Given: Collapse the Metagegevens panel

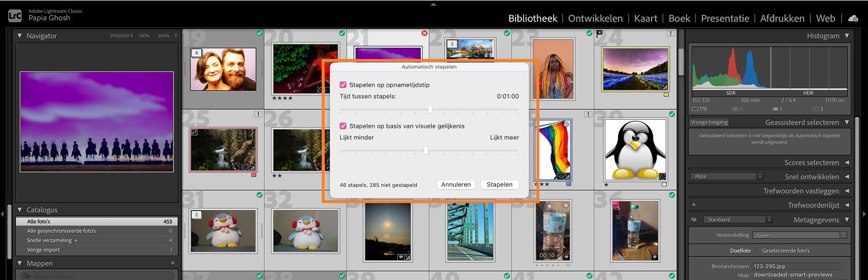Looking at the screenshot, I should click(847, 220).
